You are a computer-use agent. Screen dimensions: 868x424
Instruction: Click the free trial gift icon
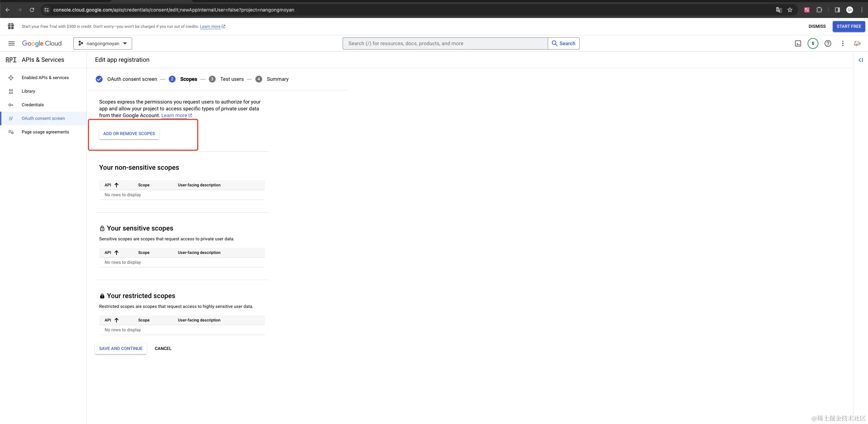(11, 26)
